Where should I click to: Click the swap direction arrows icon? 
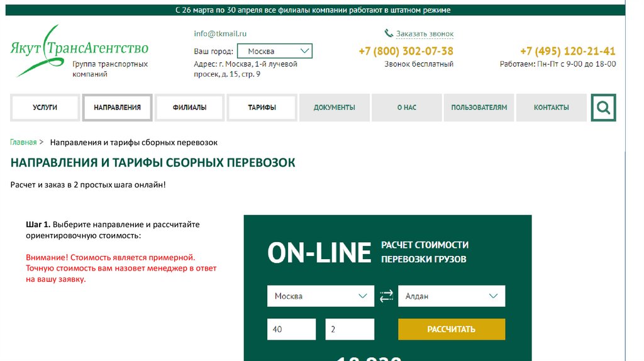tap(386, 296)
